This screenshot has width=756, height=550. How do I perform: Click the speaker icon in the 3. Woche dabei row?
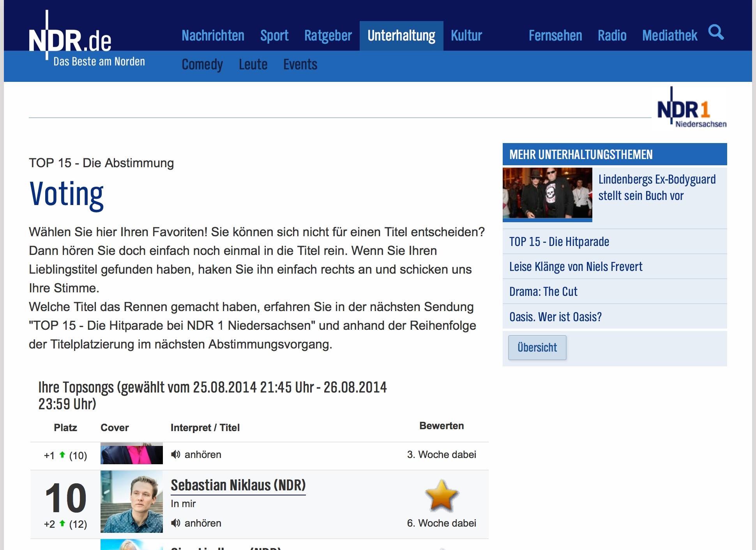pyautogui.click(x=176, y=454)
